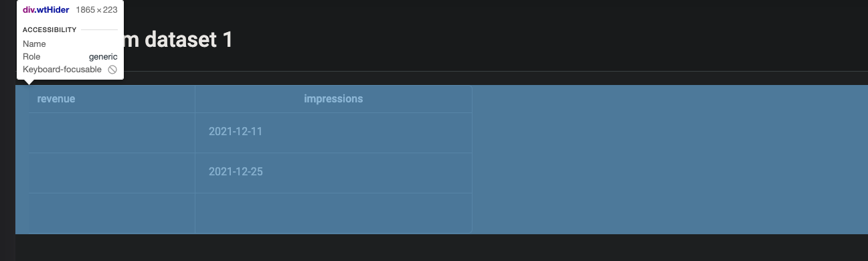Click the empty revenue cell in last row
The image size is (868, 261).
[112, 213]
